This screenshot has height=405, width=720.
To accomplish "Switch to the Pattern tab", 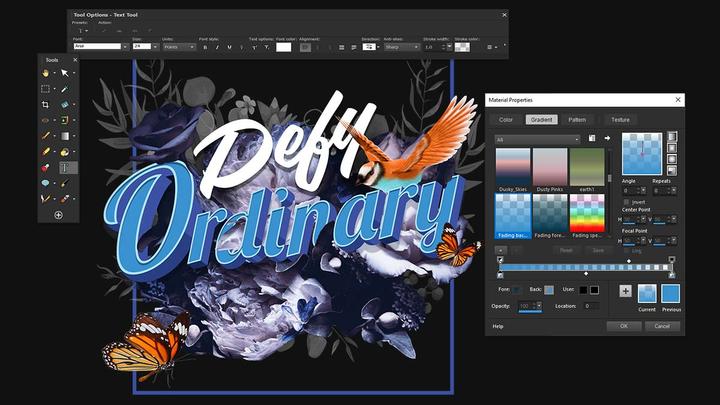I will 577,119.
